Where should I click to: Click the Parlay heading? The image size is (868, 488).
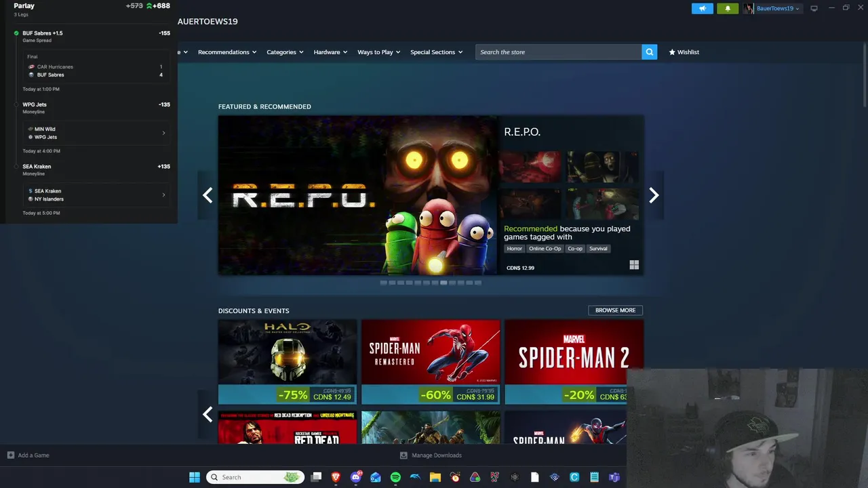tap(24, 6)
